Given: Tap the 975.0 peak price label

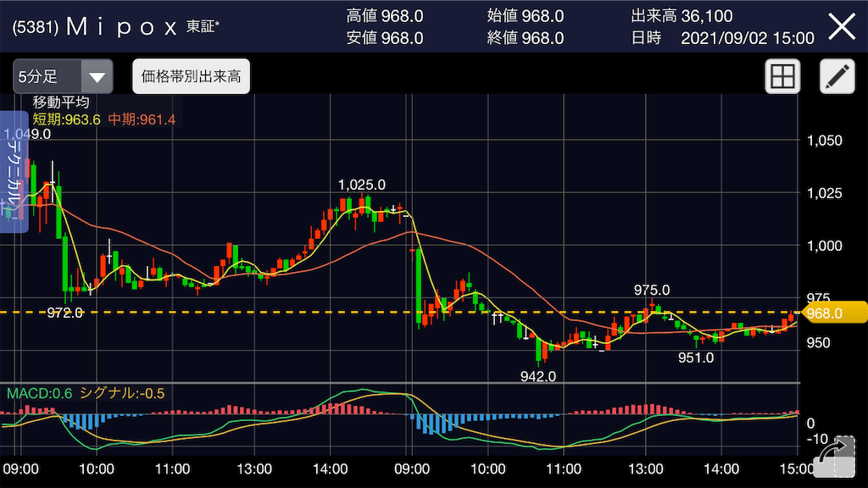Looking at the screenshot, I should (652, 290).
